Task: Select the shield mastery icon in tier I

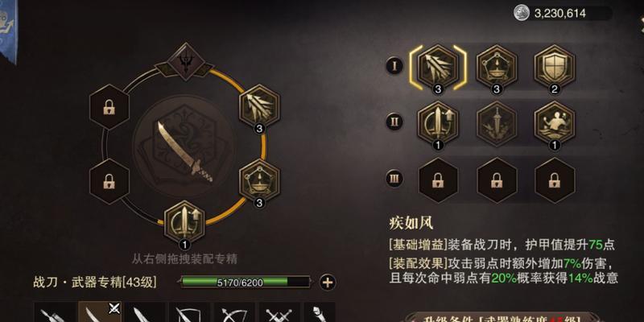Action: 555,67
